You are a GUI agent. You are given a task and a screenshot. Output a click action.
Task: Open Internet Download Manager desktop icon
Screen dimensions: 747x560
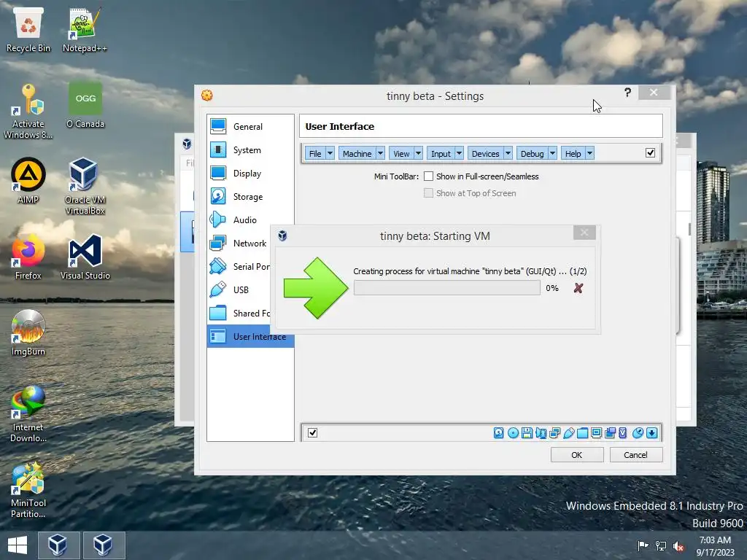pos(28,414)
